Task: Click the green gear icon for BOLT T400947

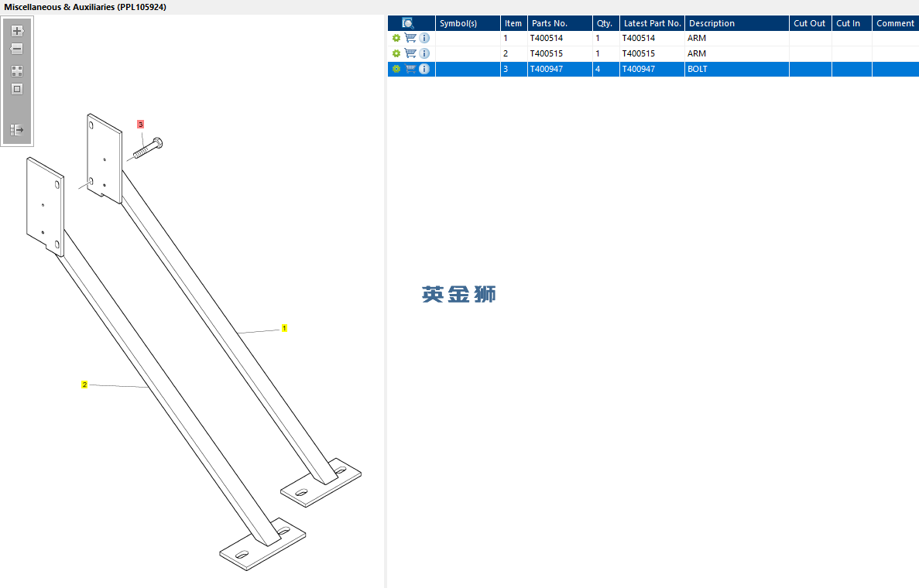Action: point(396,69)
